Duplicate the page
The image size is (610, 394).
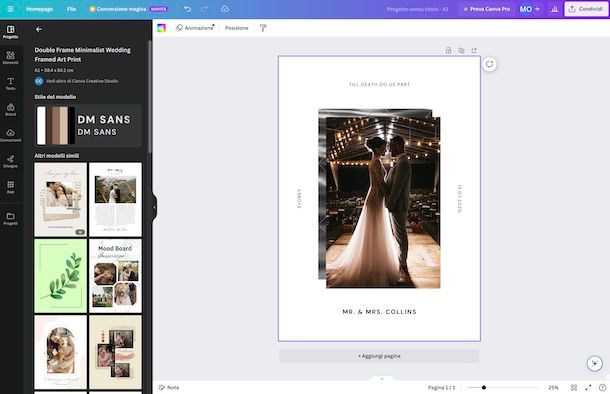461,50
